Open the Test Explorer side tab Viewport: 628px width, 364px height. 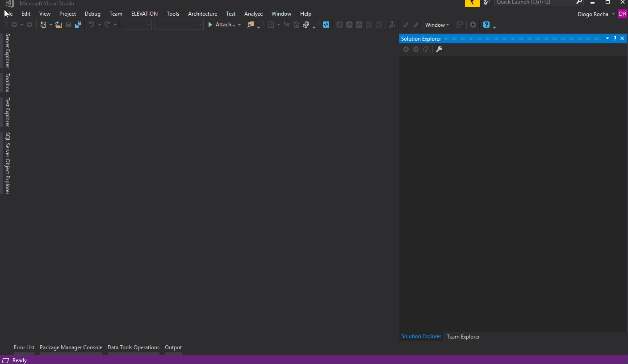click(x=7, y=112)
